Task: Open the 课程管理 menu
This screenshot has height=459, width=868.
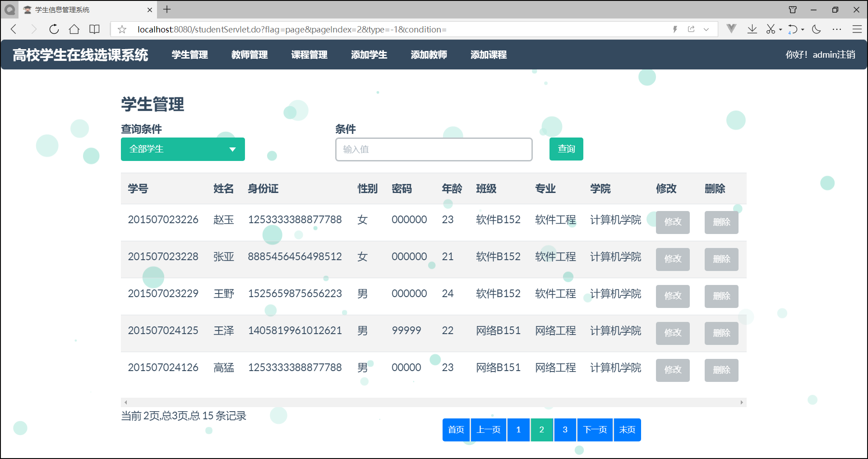Action: pyautogui.click(x=309, y=55)
